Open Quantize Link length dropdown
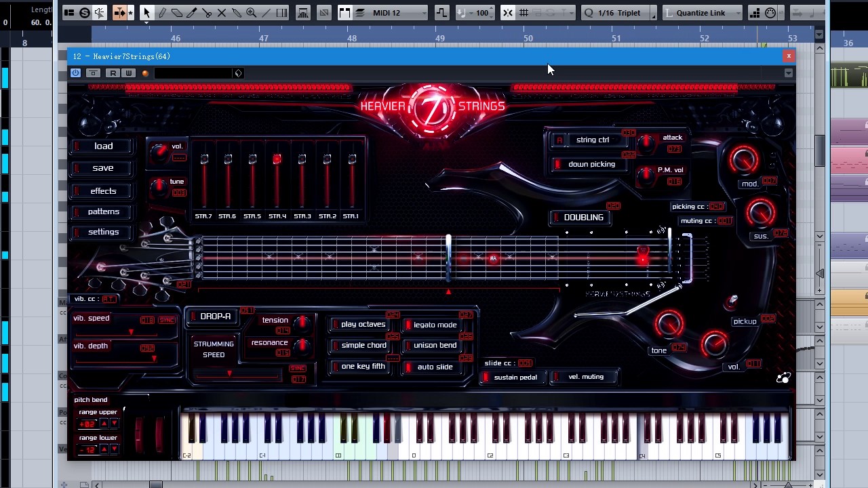The width and height of the screenshot is (868, 488). (x=701, y=12)
